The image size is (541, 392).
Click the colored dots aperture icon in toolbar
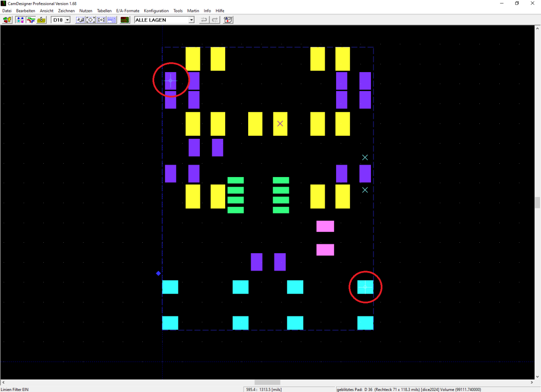pyautogui.click(x=20, y=20)
